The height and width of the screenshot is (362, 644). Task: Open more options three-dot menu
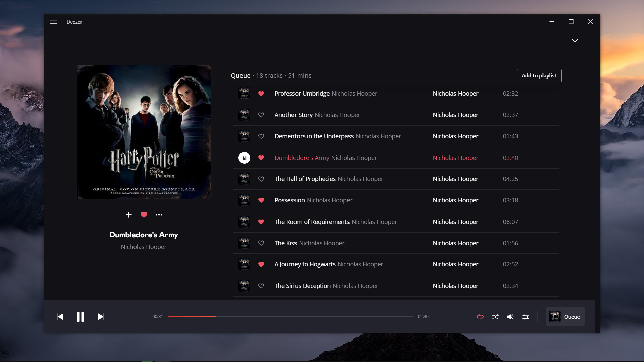tap(159, 215)
